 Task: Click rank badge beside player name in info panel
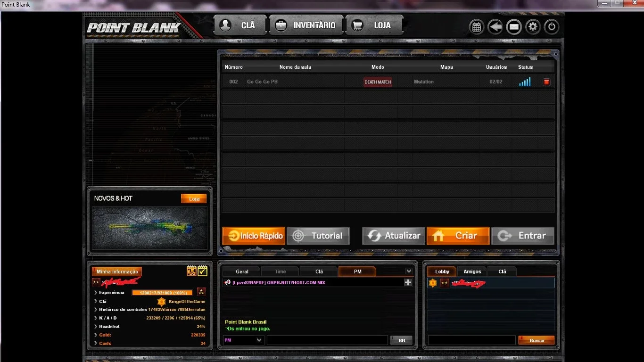click(x=96, y=282)
